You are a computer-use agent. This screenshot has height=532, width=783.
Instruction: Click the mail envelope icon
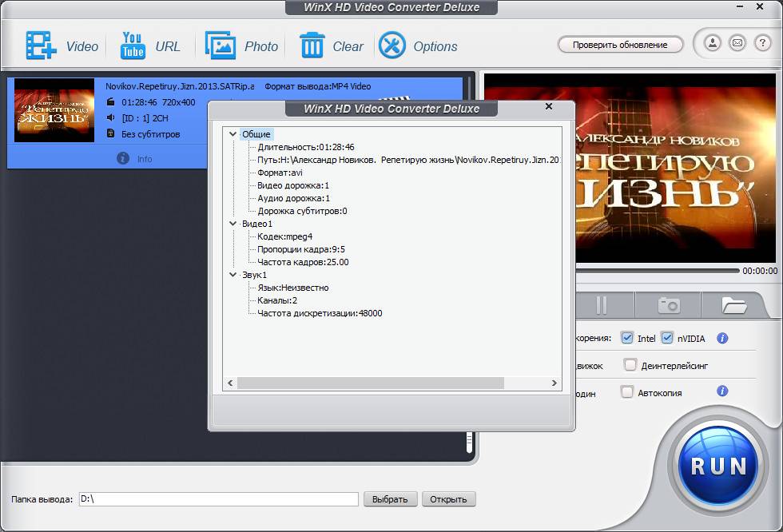point(737,43)
